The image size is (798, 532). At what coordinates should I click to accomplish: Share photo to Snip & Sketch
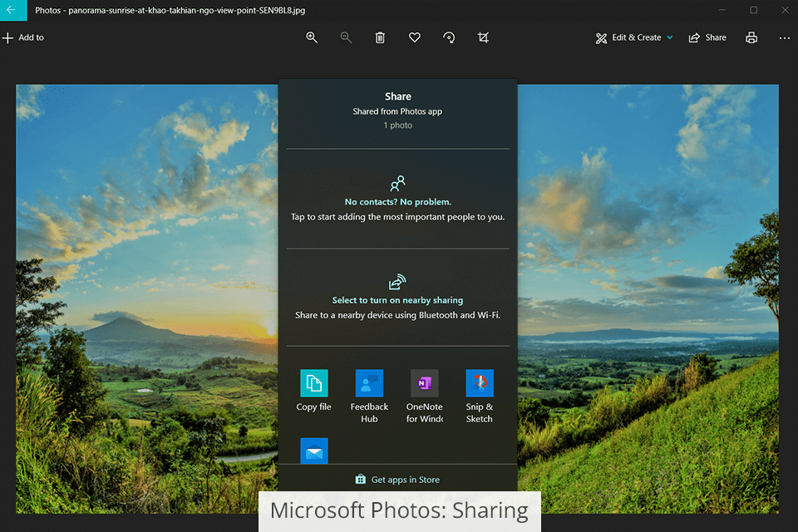point(479,396)
